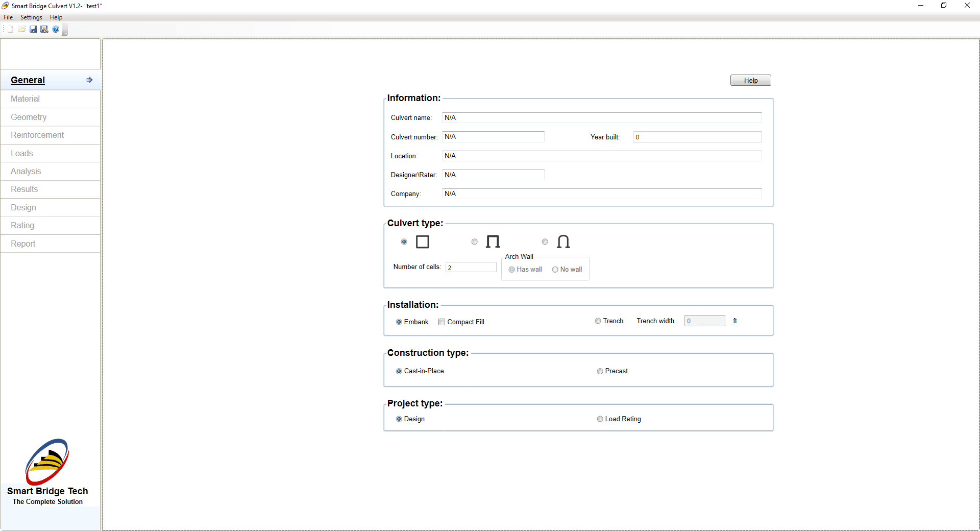Choose the three-sided frame culvert shape

click(x=475, y=242)
